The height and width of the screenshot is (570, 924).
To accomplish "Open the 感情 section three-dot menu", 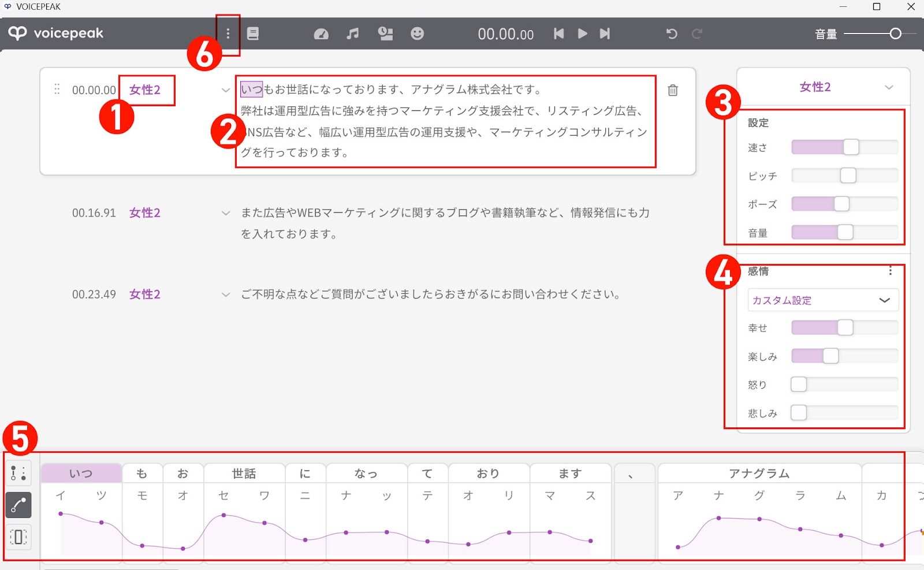I will (891, 271).
